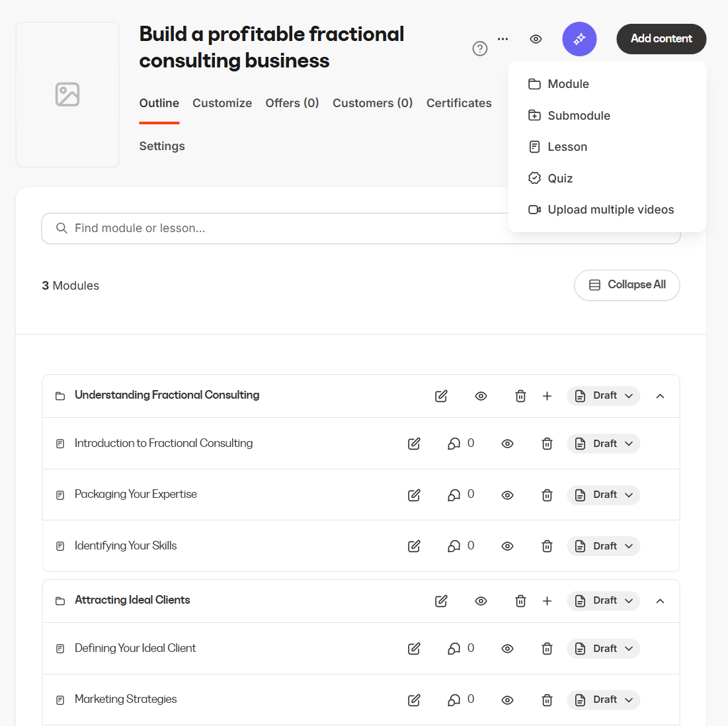The height and width of the screenshot is (726, 728).
Task: Open Draft dropdown for Packaging Your Expertise
Action: coord(604,495)
